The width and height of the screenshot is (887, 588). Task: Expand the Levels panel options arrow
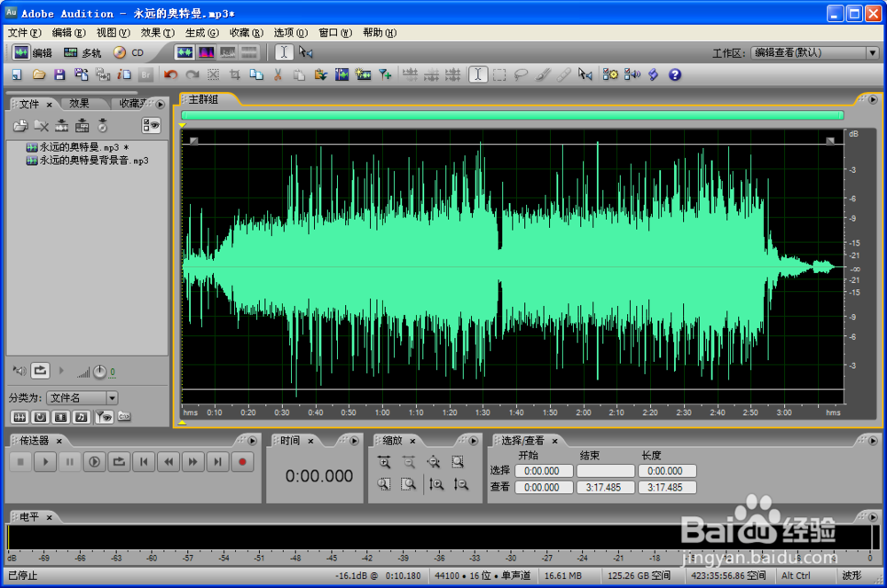[873, 517]
